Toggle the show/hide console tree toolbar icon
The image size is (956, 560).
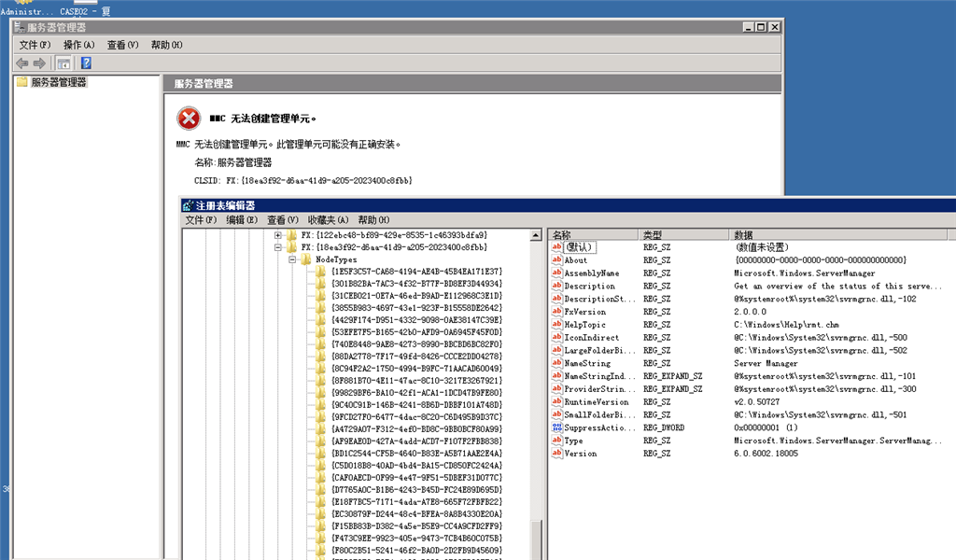[x=63, y=63]
